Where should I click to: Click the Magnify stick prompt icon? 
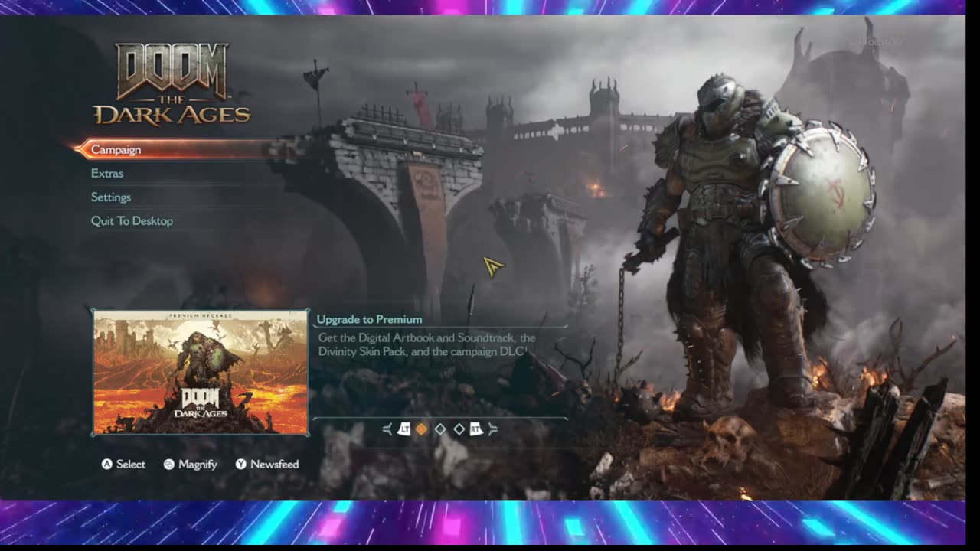pos(169,464)
